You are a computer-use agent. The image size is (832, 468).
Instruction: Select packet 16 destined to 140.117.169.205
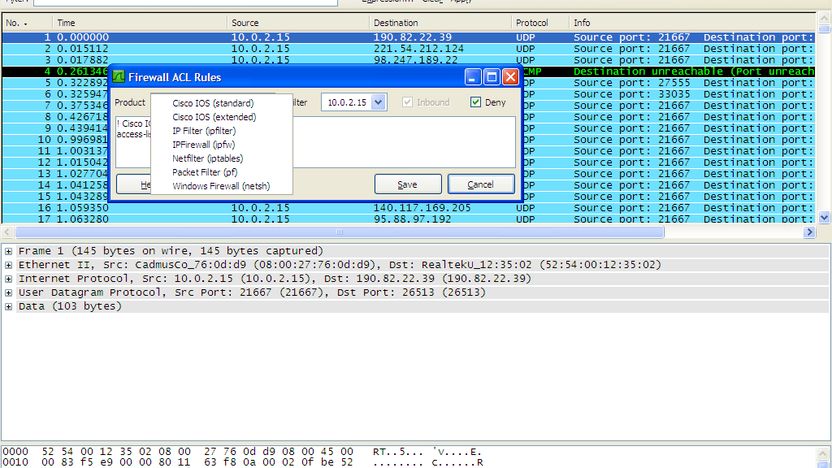click(x=409, y=207)
